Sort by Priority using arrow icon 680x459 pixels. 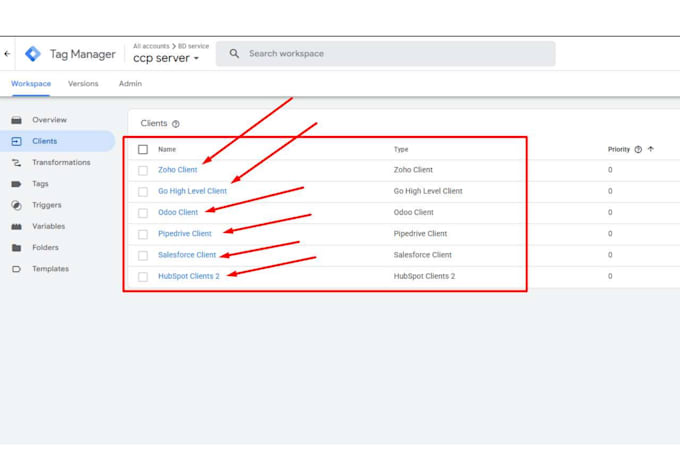[651, 149]
